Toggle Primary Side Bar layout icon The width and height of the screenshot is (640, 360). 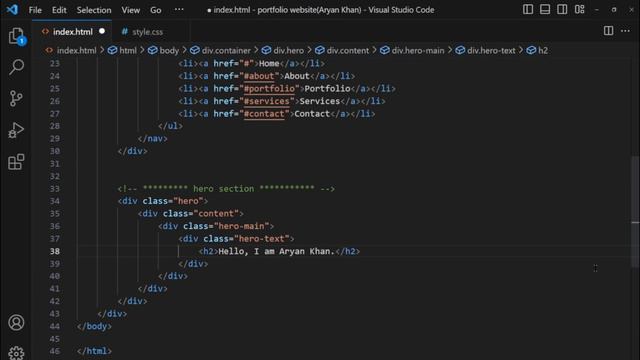[528, 9]
